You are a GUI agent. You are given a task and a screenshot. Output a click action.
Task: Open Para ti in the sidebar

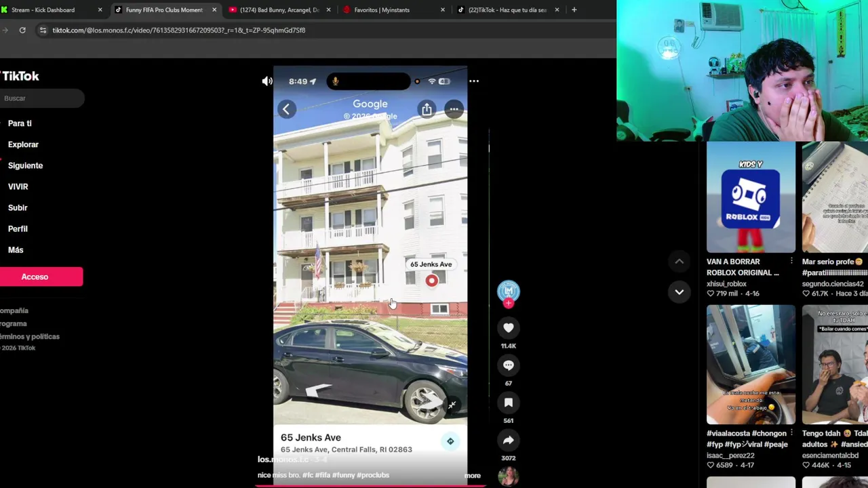coord(20,123)
